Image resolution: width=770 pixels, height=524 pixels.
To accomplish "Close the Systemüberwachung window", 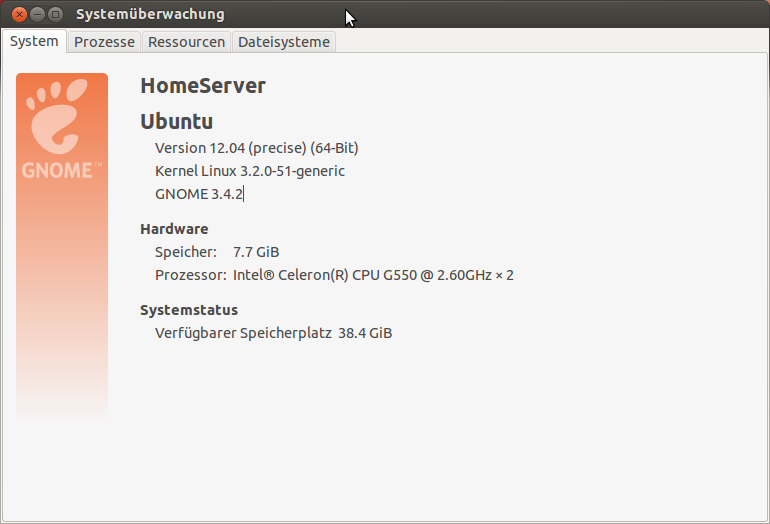I will coord(19,14).
